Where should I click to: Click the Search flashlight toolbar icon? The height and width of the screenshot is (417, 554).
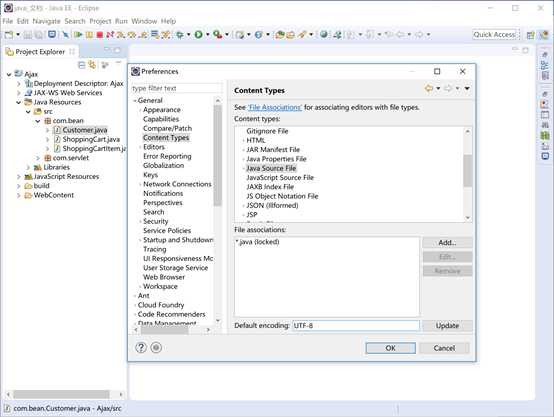pos(302,35)
